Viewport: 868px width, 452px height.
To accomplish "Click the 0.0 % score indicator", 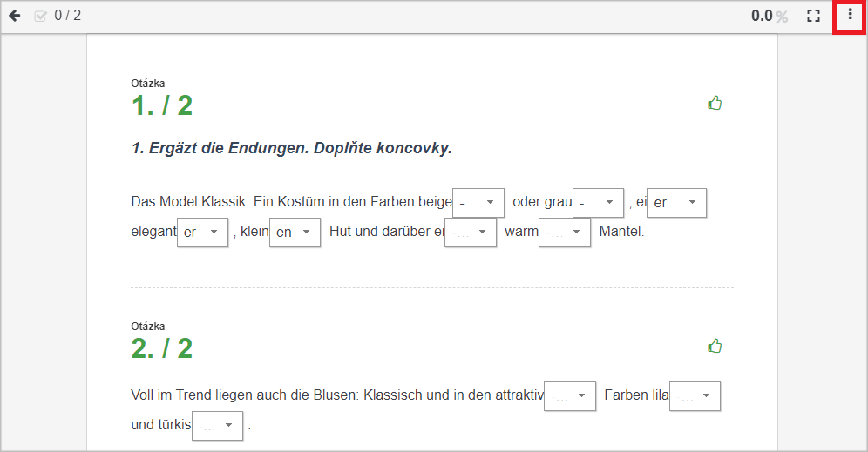I will point(770,16).
